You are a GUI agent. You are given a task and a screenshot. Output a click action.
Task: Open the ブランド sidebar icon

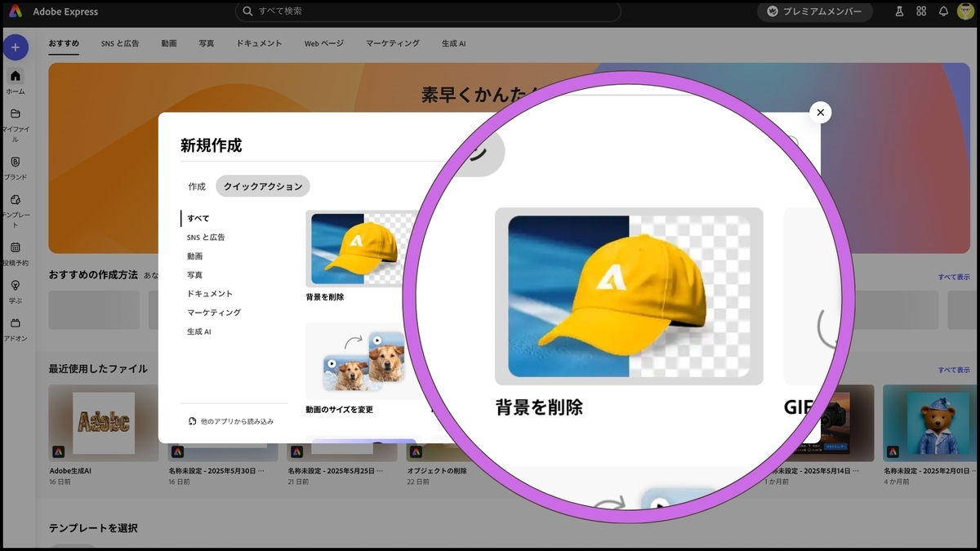16,162
